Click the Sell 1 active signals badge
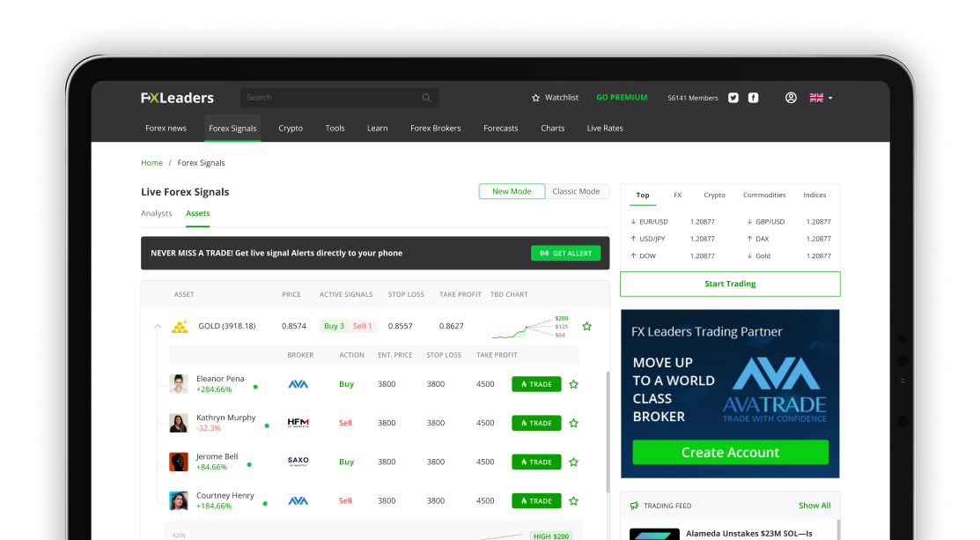 pos(363,326)
